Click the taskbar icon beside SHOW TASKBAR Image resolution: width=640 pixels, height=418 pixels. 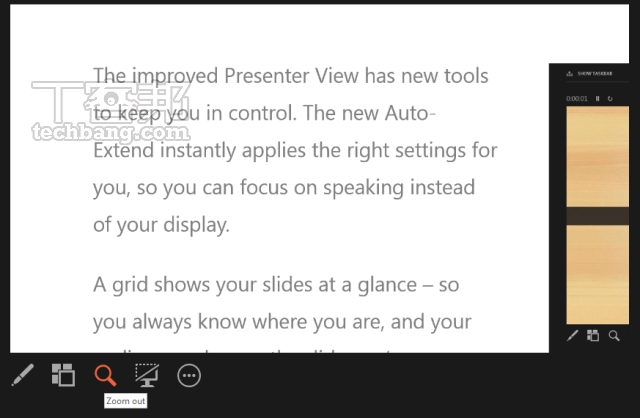pyautogui.click(x=570, y=73)
